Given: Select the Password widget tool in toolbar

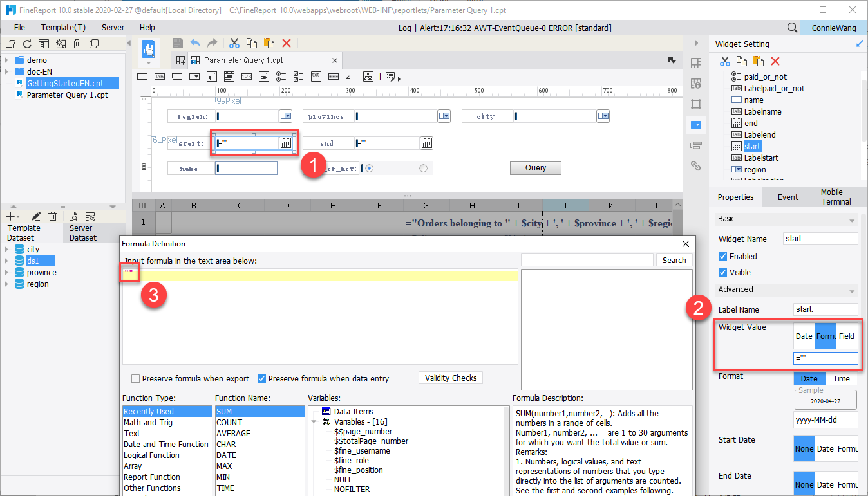Looking at the screenshot, I should click(x=334, y=76).
